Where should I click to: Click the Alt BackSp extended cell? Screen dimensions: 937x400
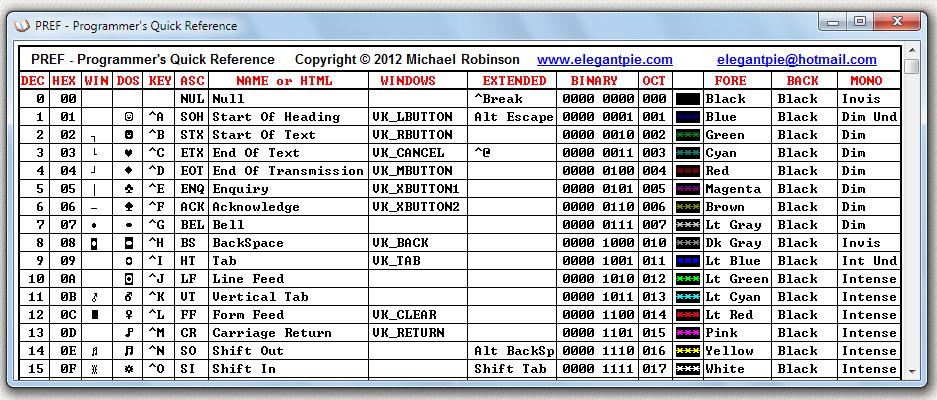(x=512, y=351)
